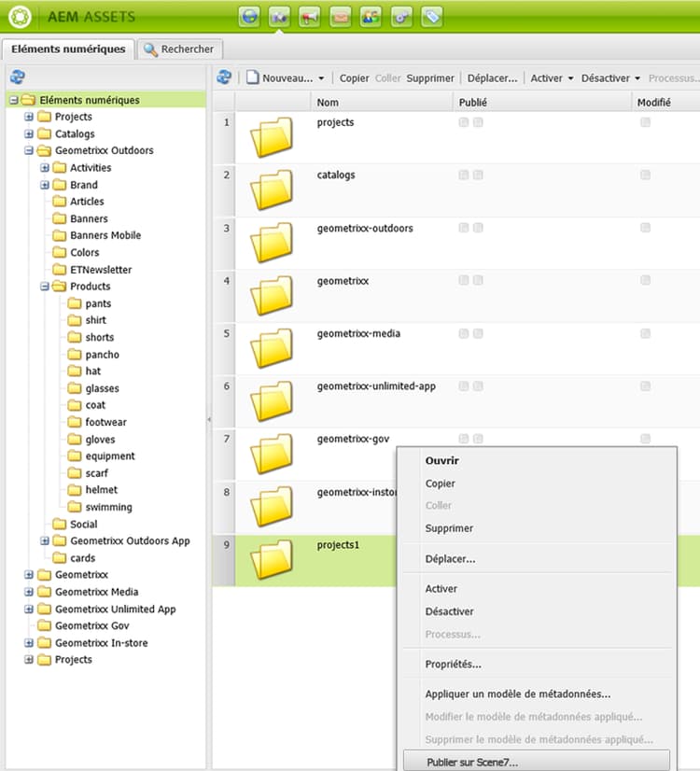Open the Nouveau... dropdown arrow
Viewport: 700px width, 771px height.
click(321, 78)
